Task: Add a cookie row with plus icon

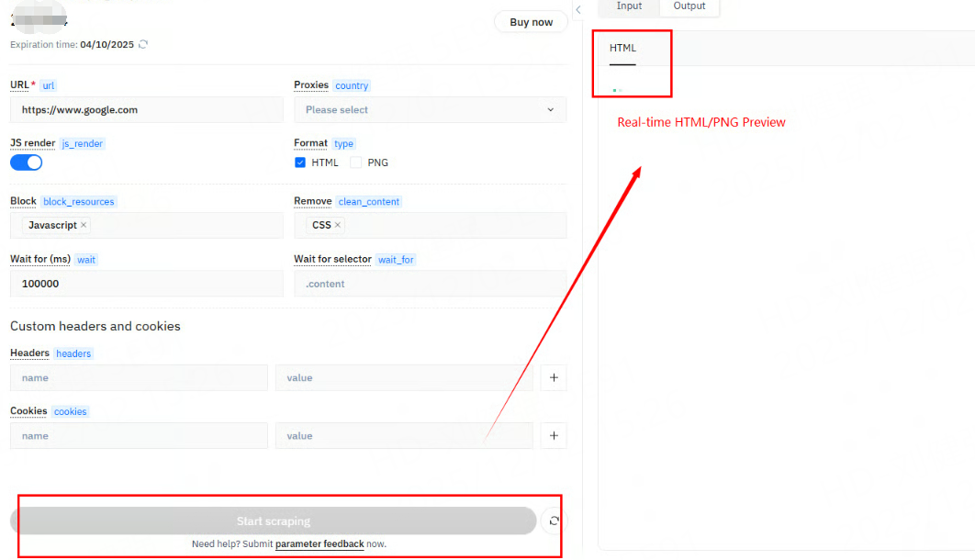Action: click(x=554, y=436)
